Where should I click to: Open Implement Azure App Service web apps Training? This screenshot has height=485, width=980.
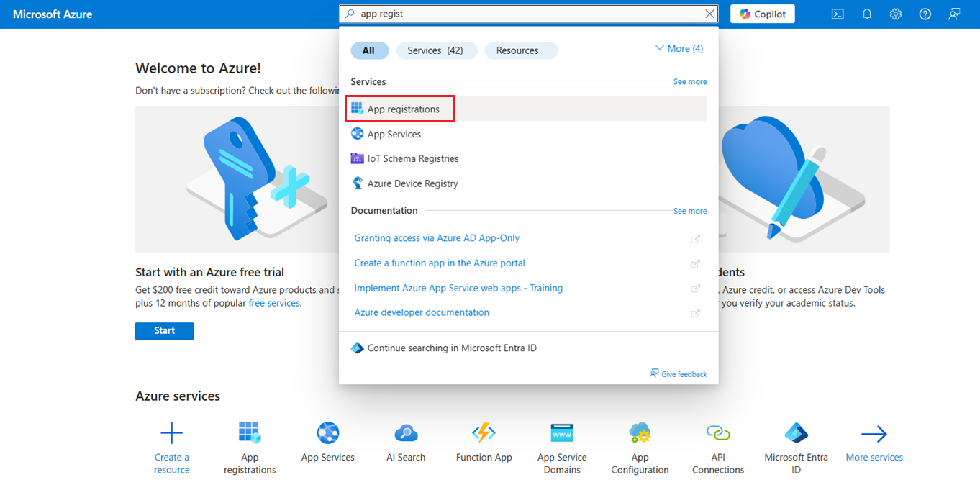pos(458,288)
